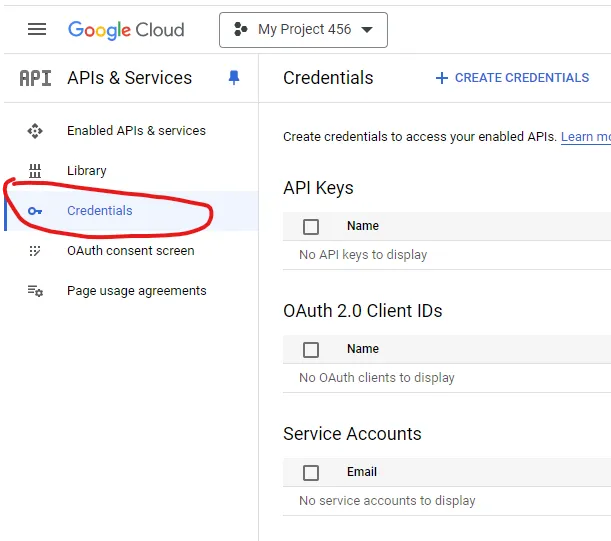Click the 'No service accounts to display' text
Image resolution: width=611 pixels, height=541 pixels.
[387, 500]
